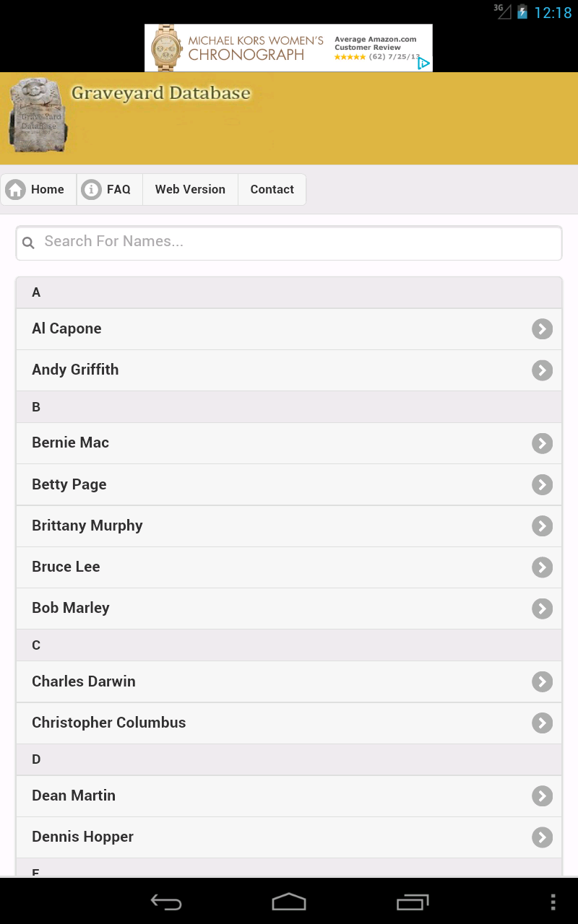This screenshot has height=924, width=578.
Task: Open the overflow menu dots icon
Action: coord(553,901)
